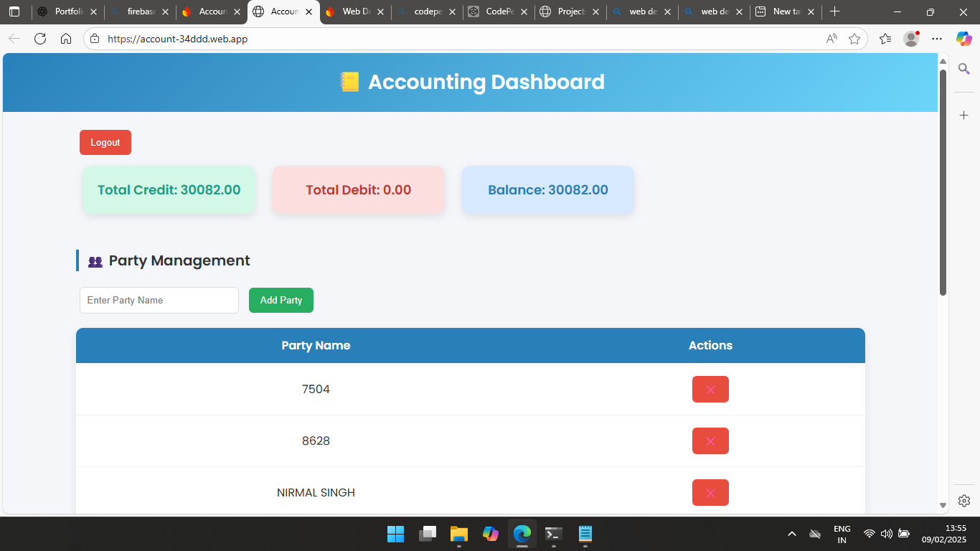980x551 pixels.
Task: Click the Party Name column header
Action: point(316,345)
